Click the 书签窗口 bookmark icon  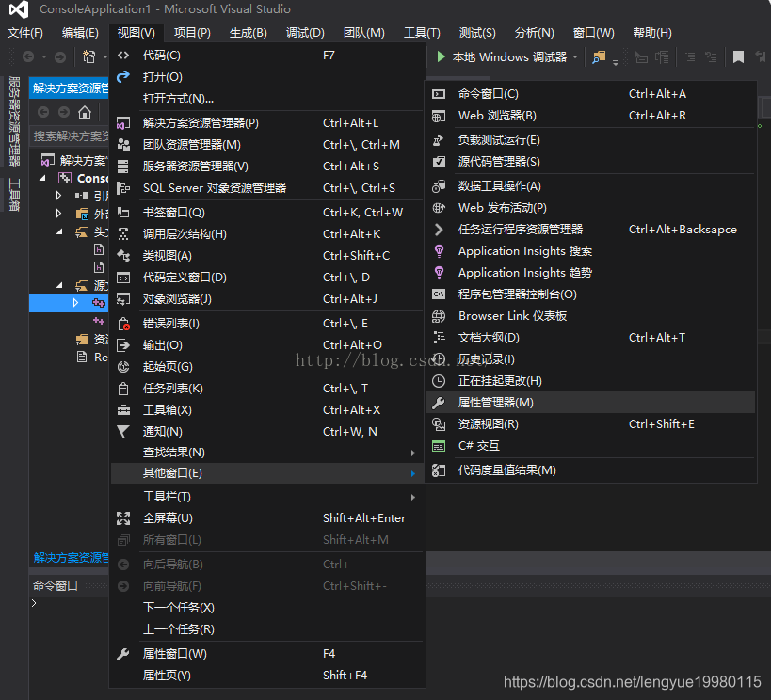[x=123, y=213]
